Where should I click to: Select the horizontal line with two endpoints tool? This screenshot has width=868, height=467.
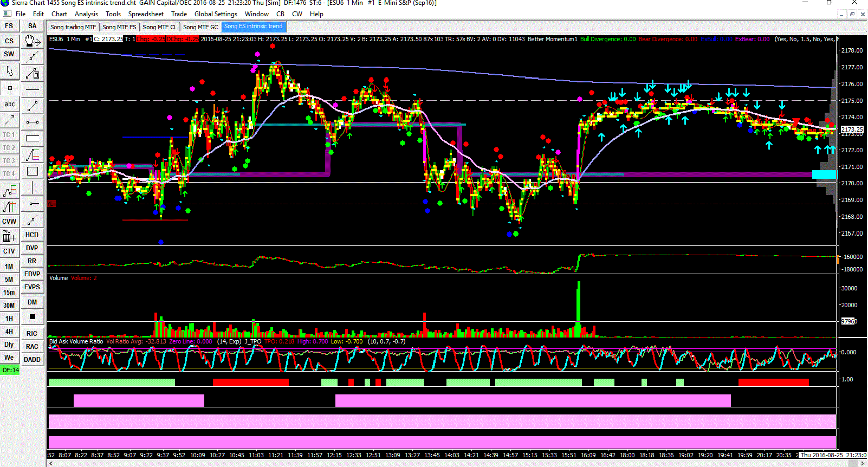32,122
